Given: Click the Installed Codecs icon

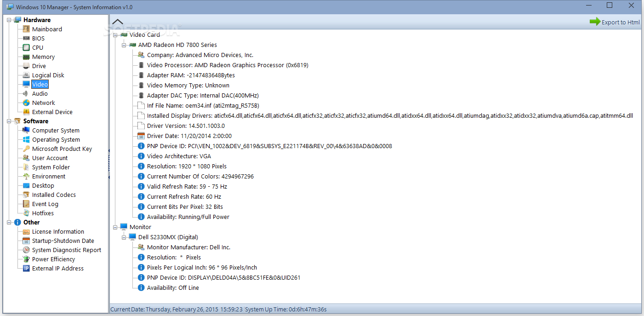Looking at the screenshot, I should 26,195.
